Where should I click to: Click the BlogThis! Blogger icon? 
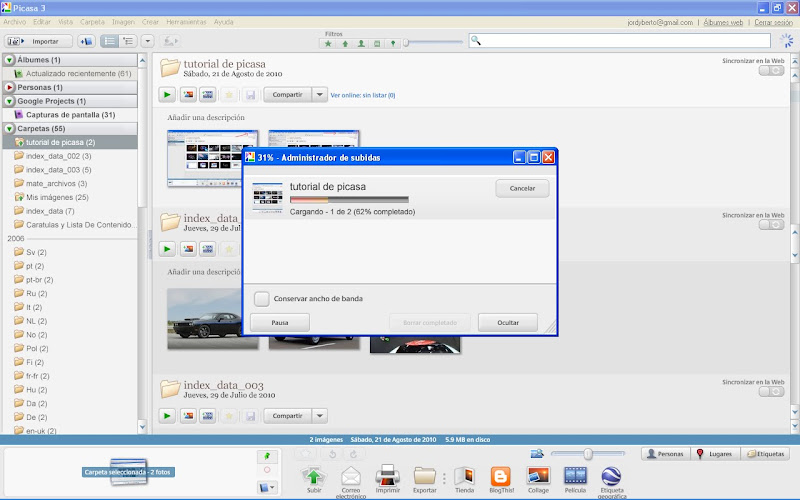tap(501, 476)
